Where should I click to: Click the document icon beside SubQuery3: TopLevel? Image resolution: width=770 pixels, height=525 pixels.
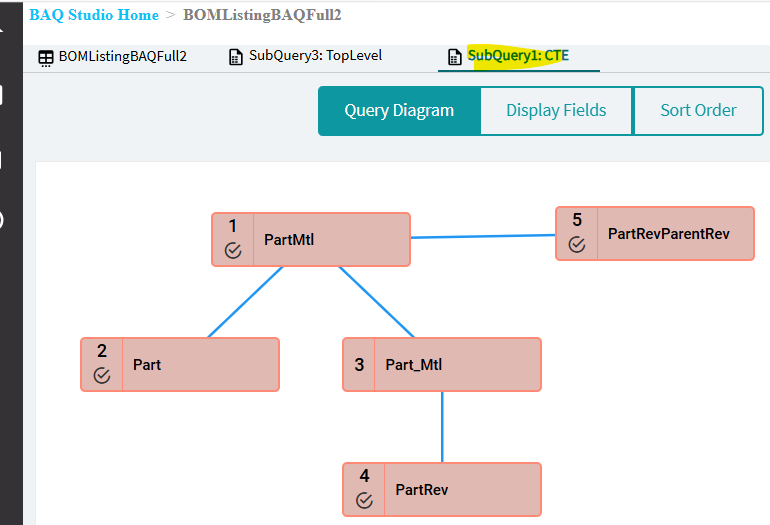[236, 57]
